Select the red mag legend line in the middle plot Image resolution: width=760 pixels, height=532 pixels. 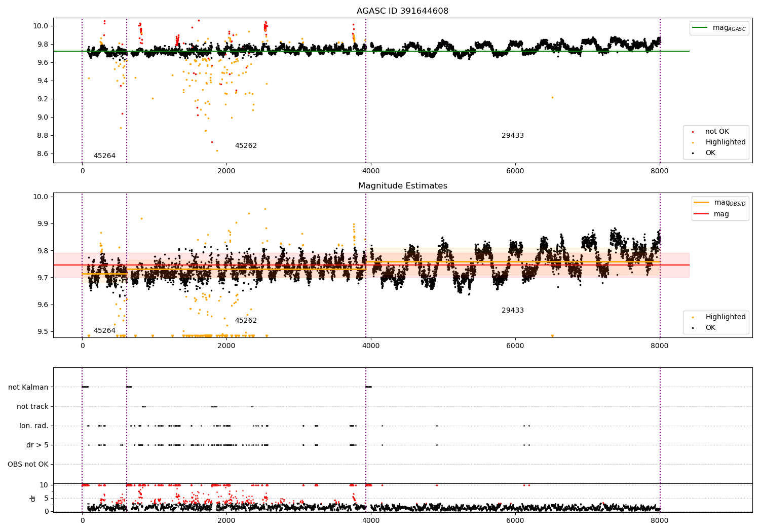point(702,214)
